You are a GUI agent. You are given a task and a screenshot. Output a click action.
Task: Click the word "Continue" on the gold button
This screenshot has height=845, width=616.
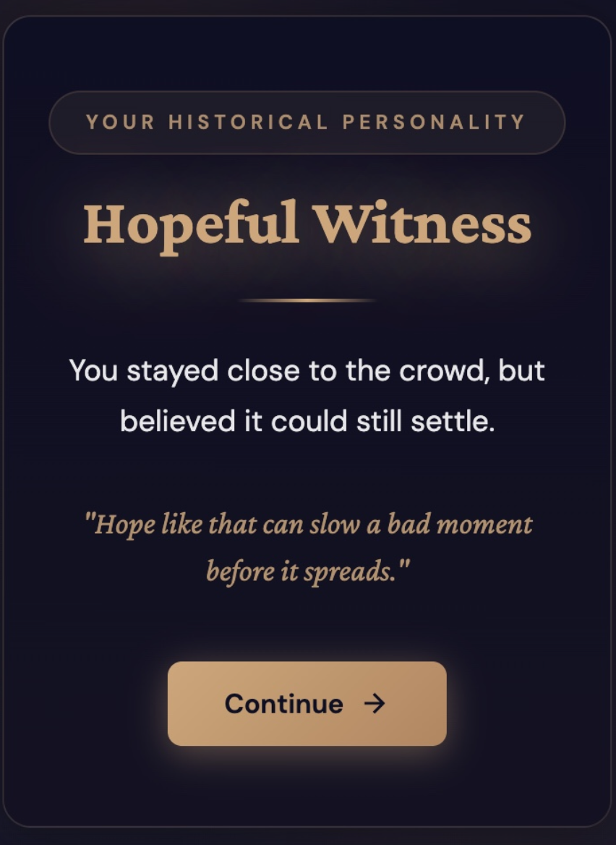click(x=283, y=703)
